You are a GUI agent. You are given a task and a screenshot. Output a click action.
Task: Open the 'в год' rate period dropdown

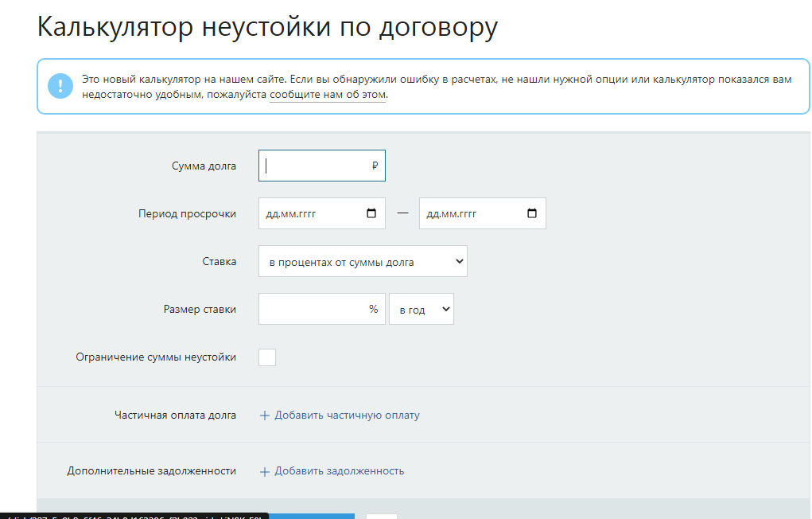(421, 310)
